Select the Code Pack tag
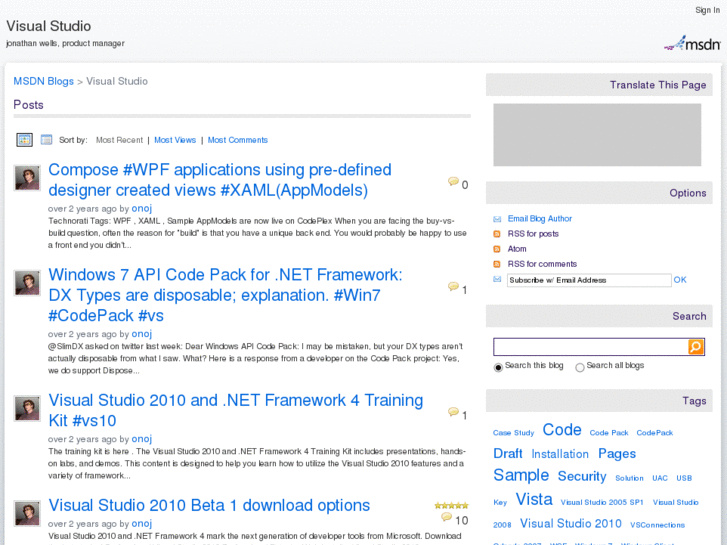This screenshot has width=727, height=545. (609, 433)
